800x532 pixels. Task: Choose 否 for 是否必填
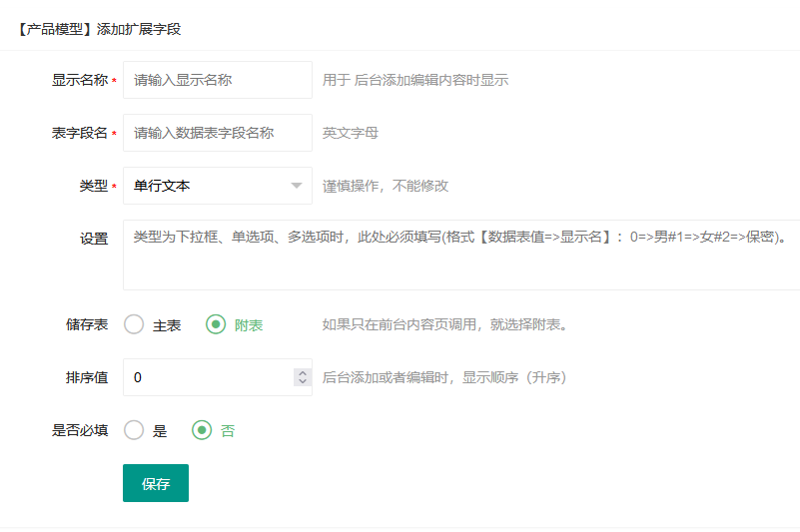point(202,430)
